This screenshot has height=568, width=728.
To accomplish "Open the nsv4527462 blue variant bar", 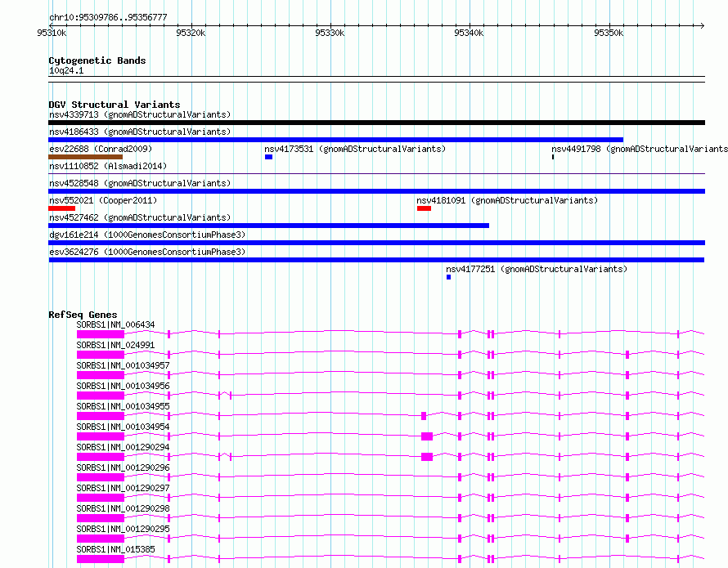I will click(x=269, y=226).
